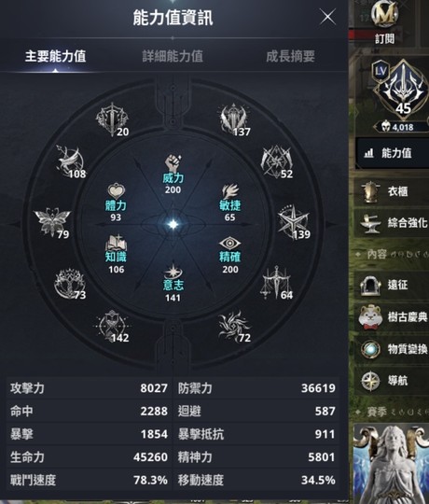Click the 遠征 expedition button

pos(392,285)
